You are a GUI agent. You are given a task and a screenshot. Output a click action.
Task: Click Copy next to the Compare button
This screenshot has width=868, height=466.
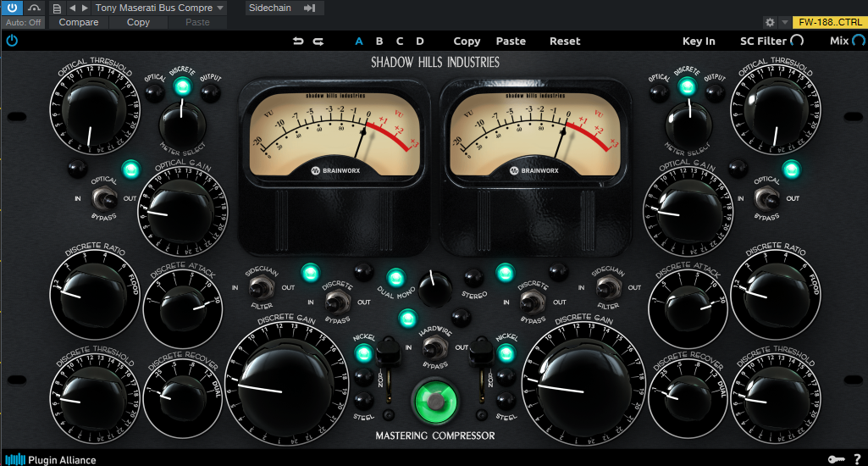coord(138,22)
